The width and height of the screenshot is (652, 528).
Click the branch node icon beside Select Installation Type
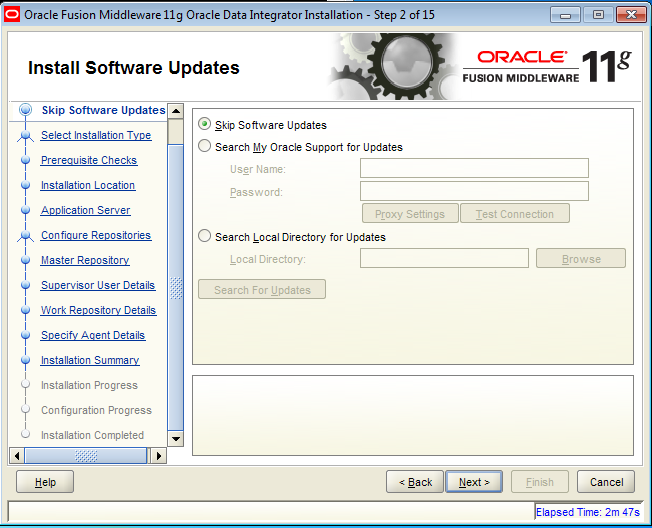point(26,136)
